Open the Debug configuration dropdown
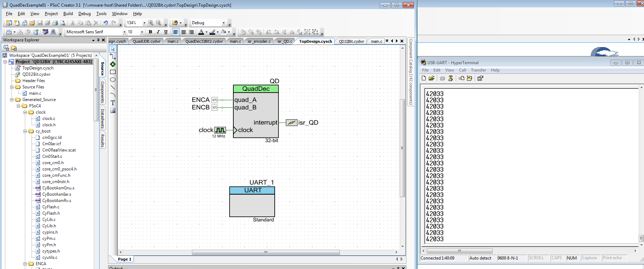The image size is (644, 269). pyautogui.click(x=224, y=23)
